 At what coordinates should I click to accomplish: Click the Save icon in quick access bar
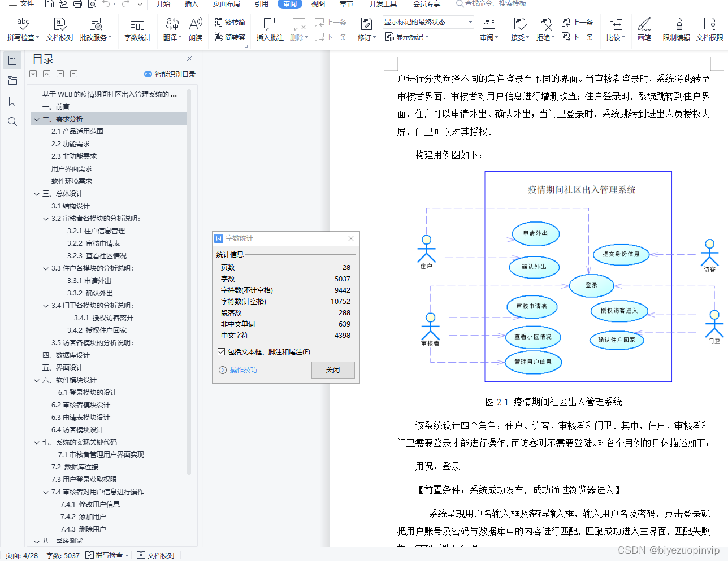pos(49,4)
